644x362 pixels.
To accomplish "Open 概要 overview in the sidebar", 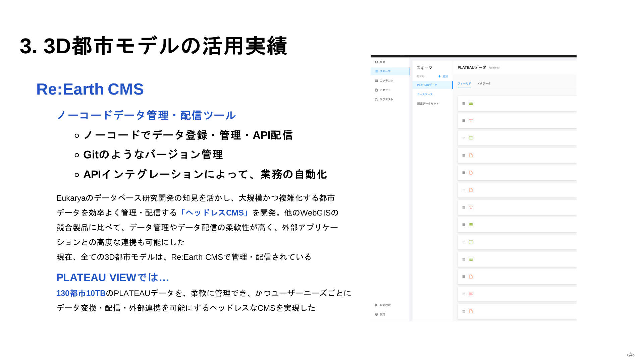I will tap(380, 62).
